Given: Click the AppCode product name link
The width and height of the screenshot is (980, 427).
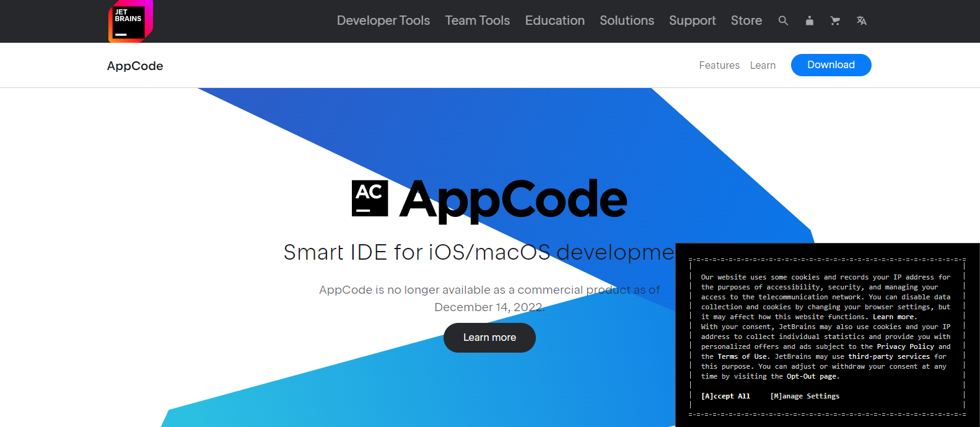Looking at the screenshot, I should 135,66.
